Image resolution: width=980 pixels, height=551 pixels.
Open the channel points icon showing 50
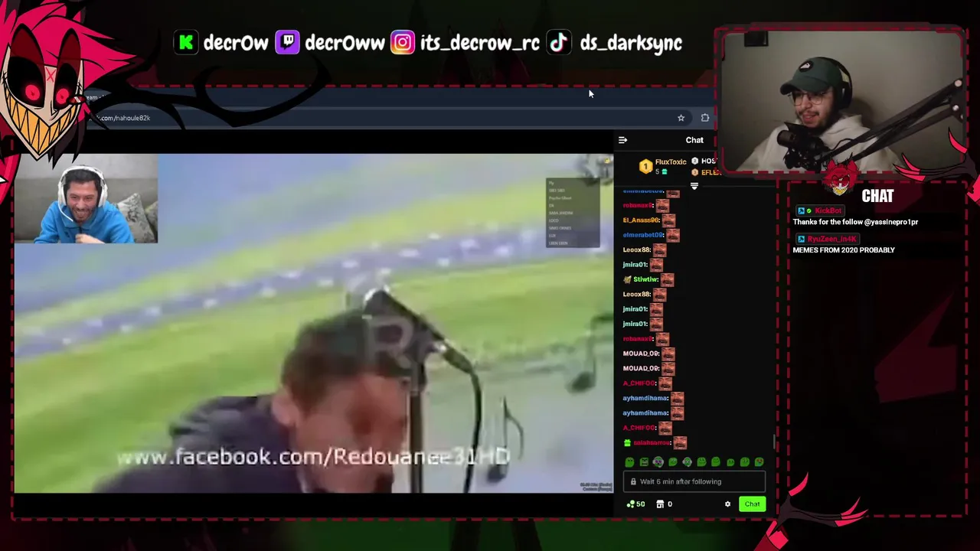click(635, 504)
